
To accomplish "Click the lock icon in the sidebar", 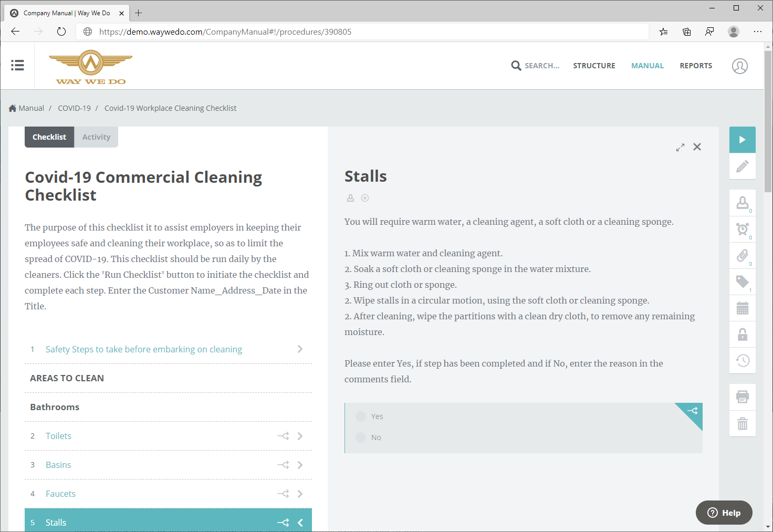I will pyautogui.click(x=742, y=335).
